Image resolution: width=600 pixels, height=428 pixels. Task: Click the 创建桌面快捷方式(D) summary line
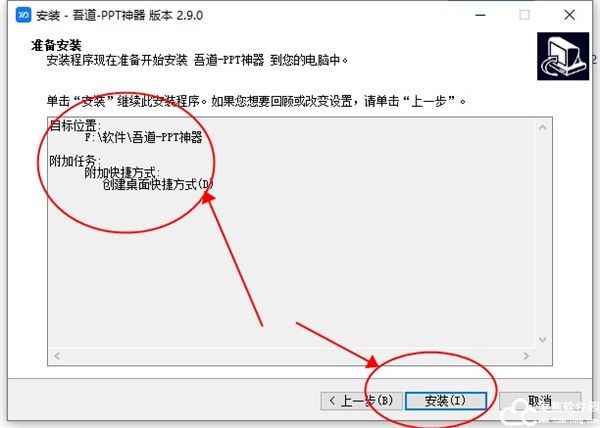[158, 185]
